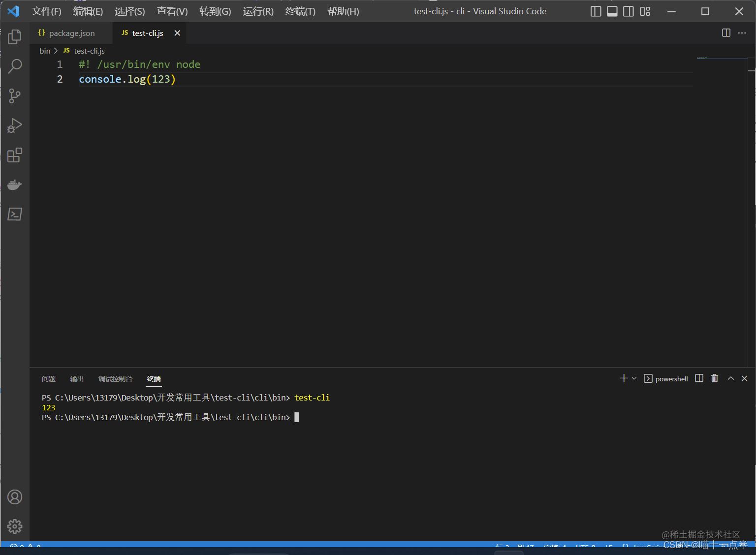The image size is (756, 555).
Task: Click the terminal output 123
Action: pyautogui.click(x=49, y=407)
